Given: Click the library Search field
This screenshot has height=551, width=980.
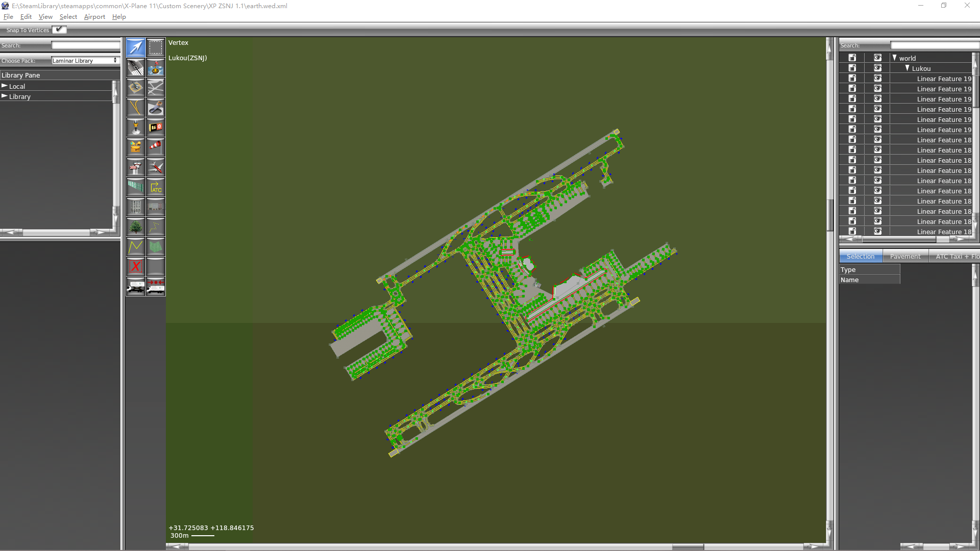Looking at the screenshot, I should pyautogui.click(x=85, y=45).
